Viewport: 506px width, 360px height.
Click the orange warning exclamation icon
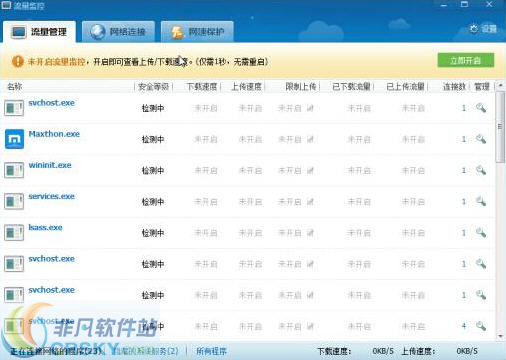coord(18,61)
